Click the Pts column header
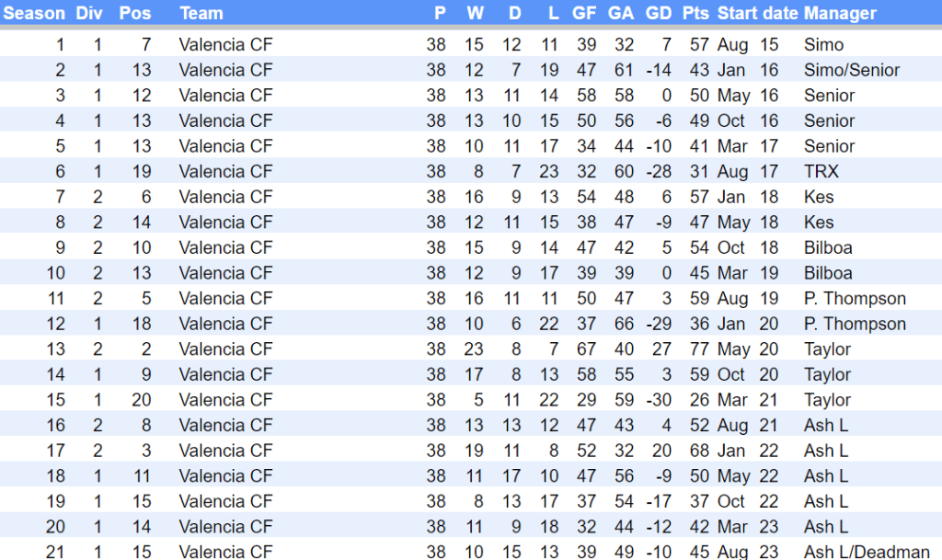 pos(695,13)
